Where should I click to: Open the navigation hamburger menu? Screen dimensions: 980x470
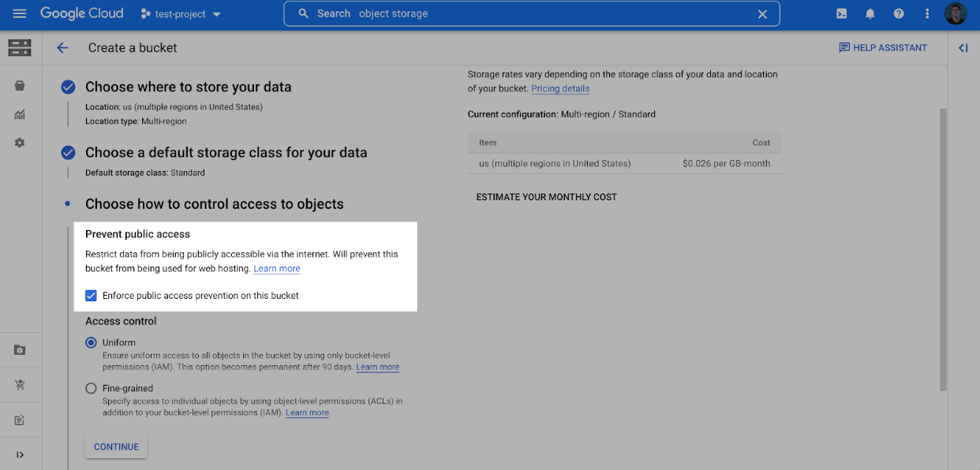pos(20,13)
